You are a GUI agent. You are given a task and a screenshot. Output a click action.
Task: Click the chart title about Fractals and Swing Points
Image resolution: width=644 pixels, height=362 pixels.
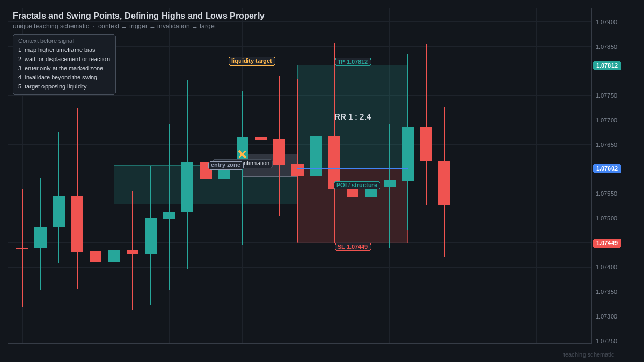pyautogui.click(x=138, y=16)
